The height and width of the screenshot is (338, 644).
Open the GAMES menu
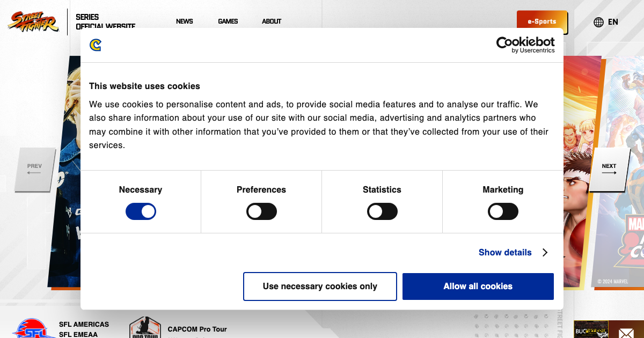click(x=228, y=21)
